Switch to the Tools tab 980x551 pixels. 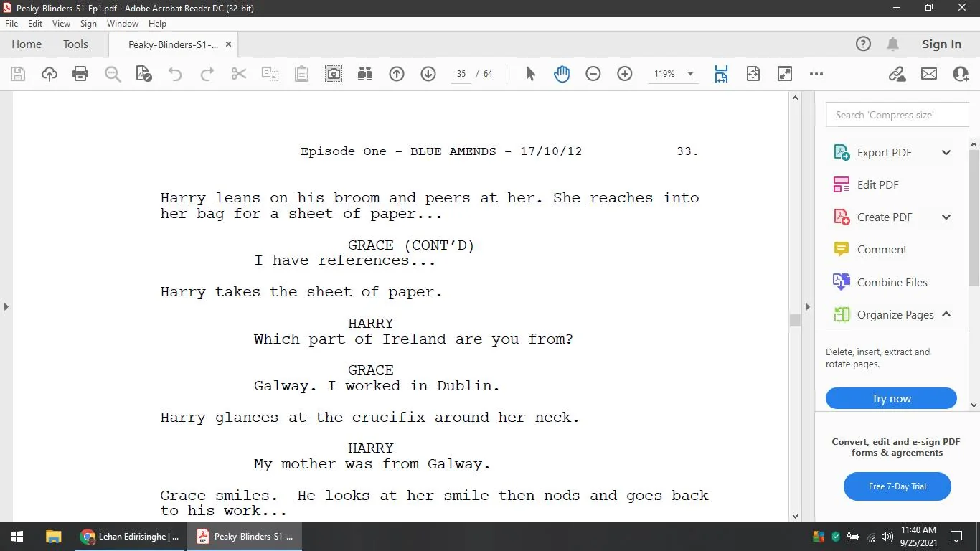(75, 44)
